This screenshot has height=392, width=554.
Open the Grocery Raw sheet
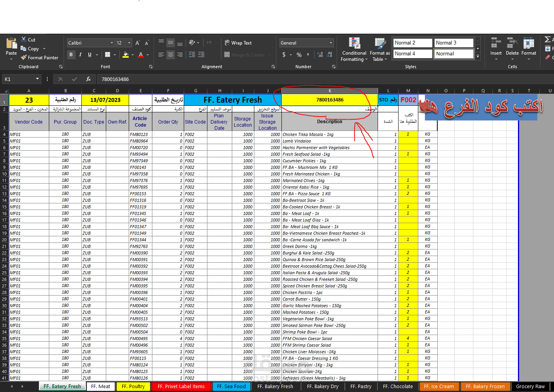click(x=530, y=387)
